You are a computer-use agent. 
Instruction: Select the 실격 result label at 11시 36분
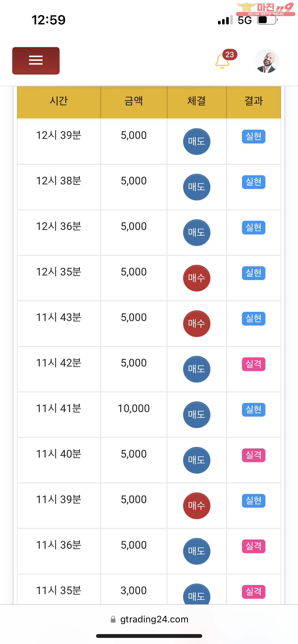tap(254, 546)
